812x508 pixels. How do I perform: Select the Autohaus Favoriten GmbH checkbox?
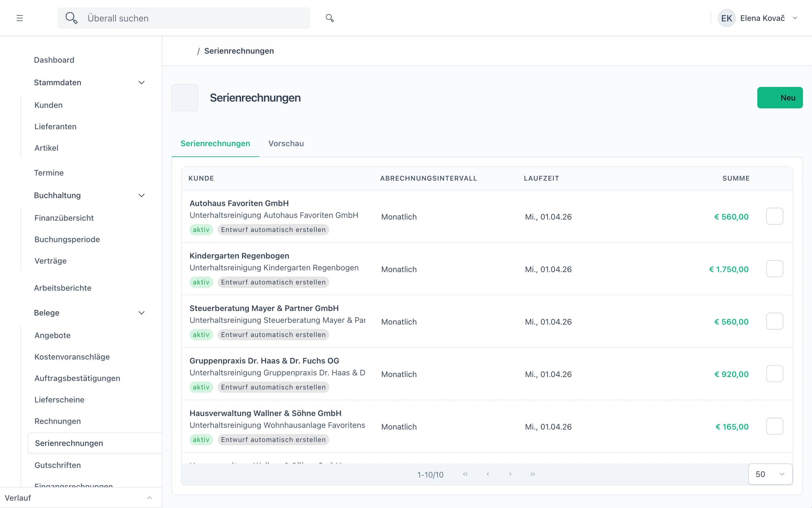point(775,216)
